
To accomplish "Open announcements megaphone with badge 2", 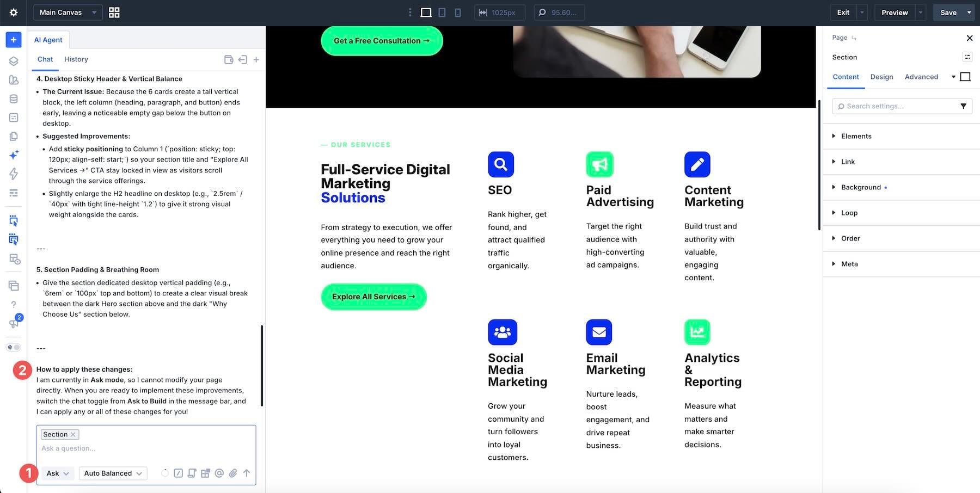I will coord(15,322).
